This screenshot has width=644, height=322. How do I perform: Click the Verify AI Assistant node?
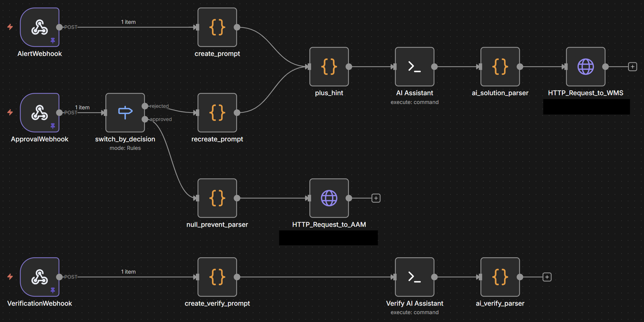point(414,277)
